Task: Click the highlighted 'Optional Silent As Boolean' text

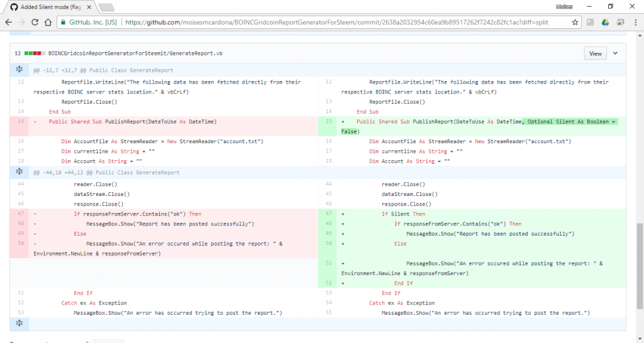Action: (569, 121)
